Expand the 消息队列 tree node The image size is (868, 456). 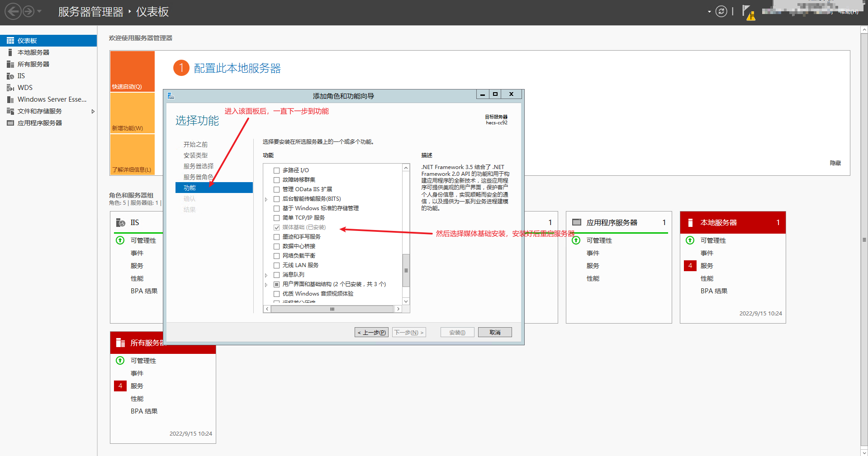point(266,275)
